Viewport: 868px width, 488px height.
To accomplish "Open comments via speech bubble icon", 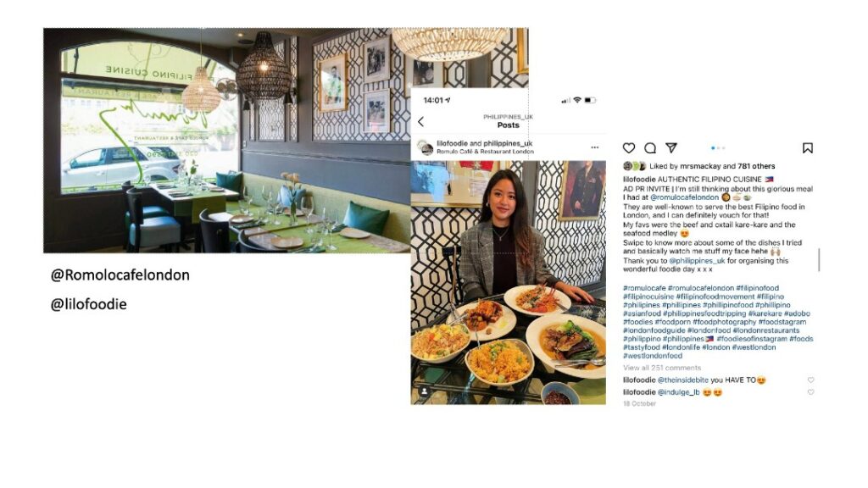I will (x=650, y=147).
